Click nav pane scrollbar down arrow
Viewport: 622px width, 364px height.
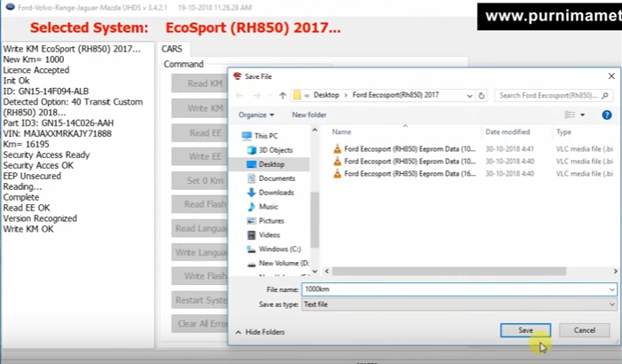coord(315,272)
